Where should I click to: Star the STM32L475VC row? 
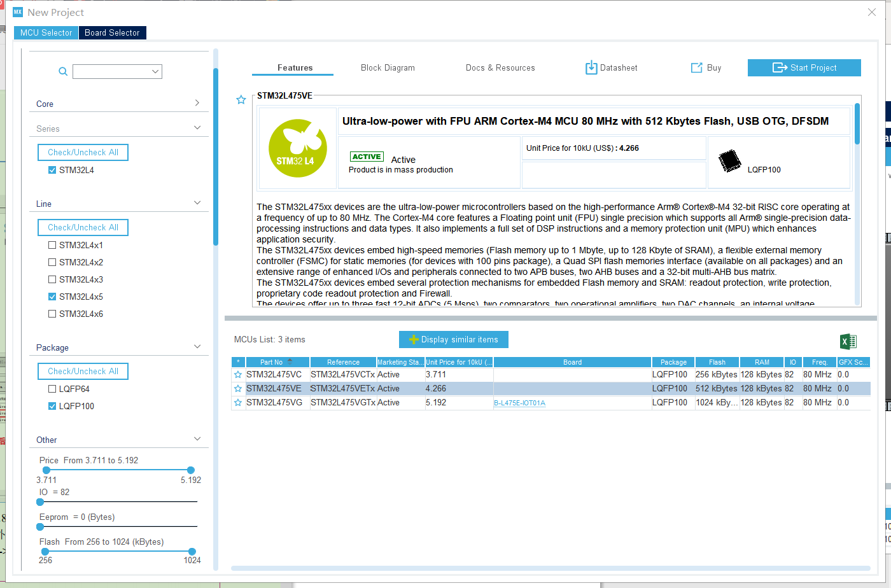238,375
